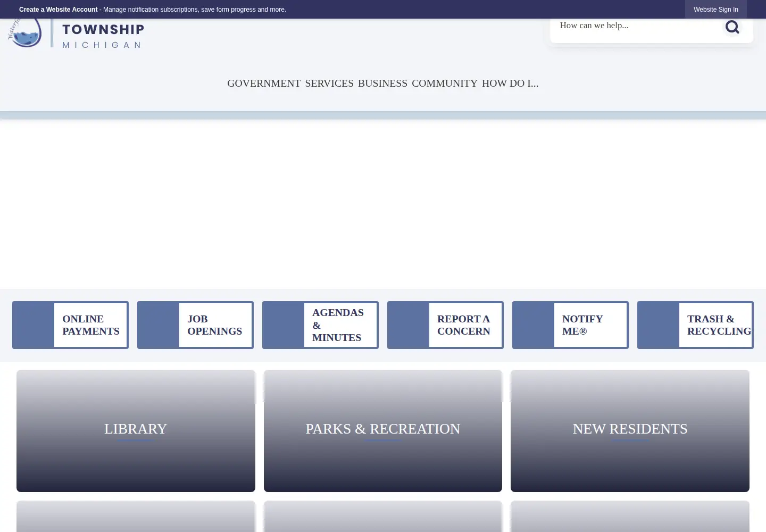
Task: Click Create a Website Account link
Action: click(59, 10)
